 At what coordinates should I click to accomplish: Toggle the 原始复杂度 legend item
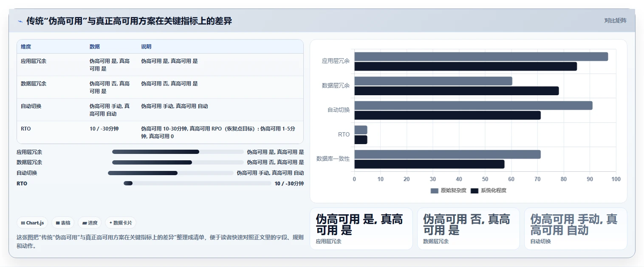click(x=449, y=190)
